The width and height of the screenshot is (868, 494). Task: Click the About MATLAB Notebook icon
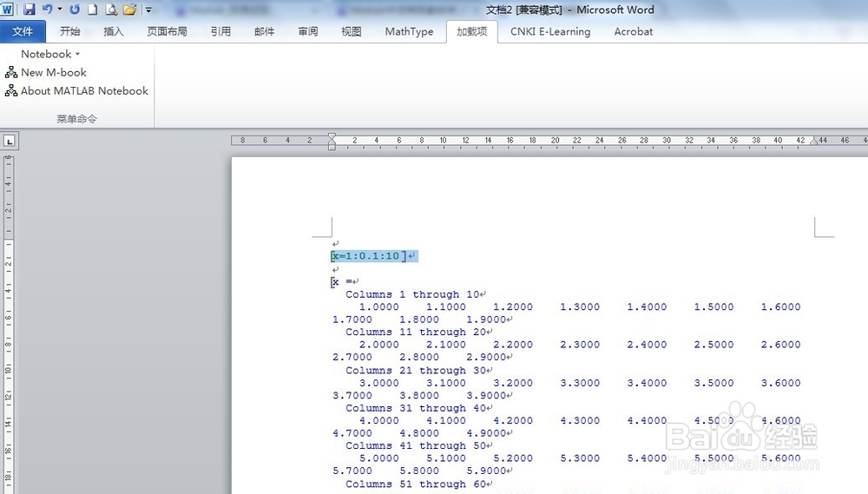point(11,91)
